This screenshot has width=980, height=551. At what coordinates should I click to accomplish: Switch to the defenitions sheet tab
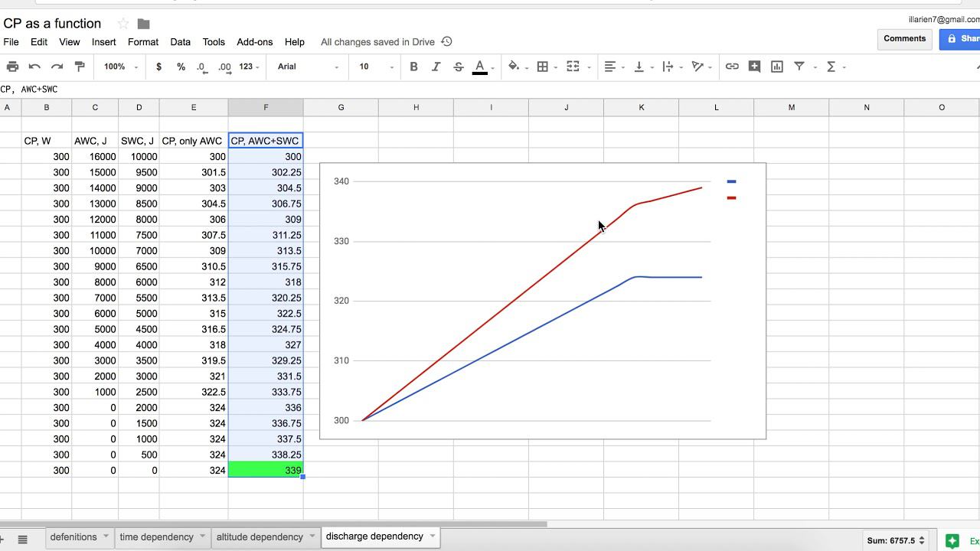(x=73, y=537)
